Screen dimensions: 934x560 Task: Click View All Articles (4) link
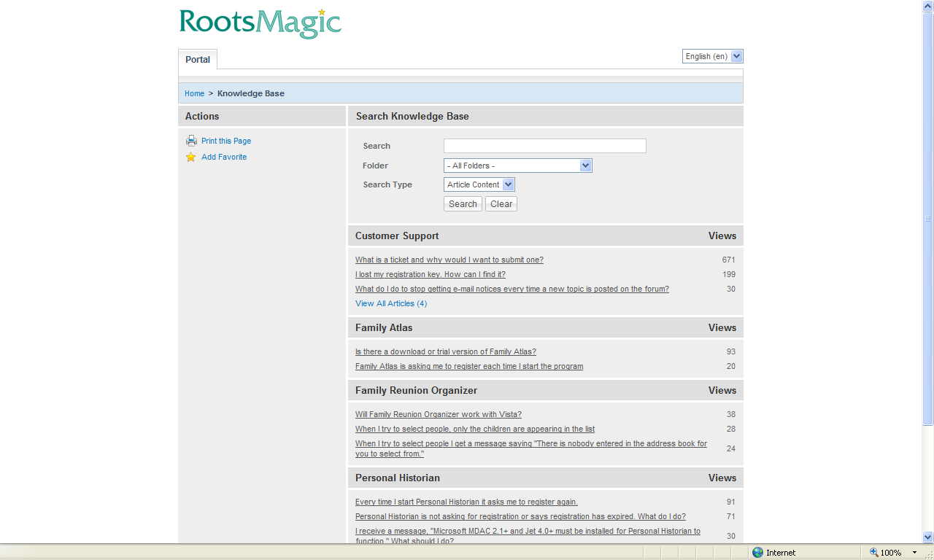391,303
